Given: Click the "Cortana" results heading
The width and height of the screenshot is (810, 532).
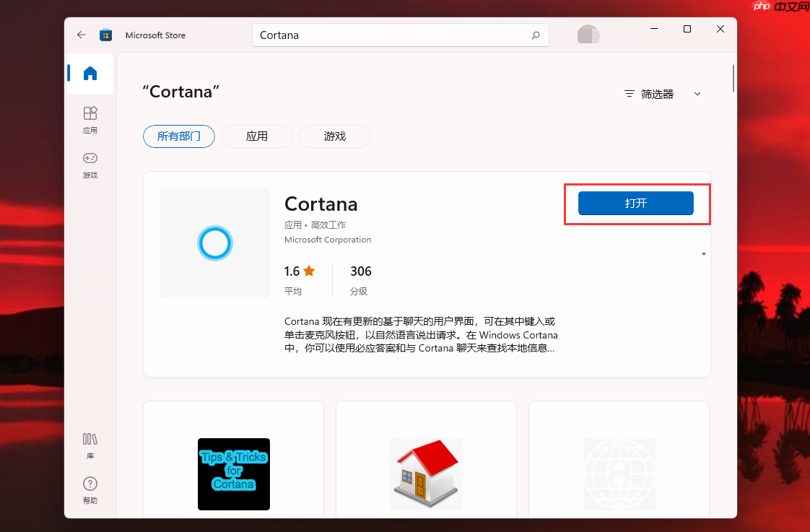Looking at the screenshot, I should click(180, 92).
